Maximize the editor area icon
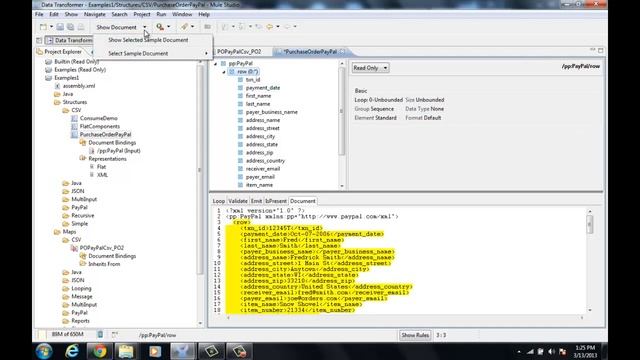Screen dimensions: 640x360 tap(600, 51)
